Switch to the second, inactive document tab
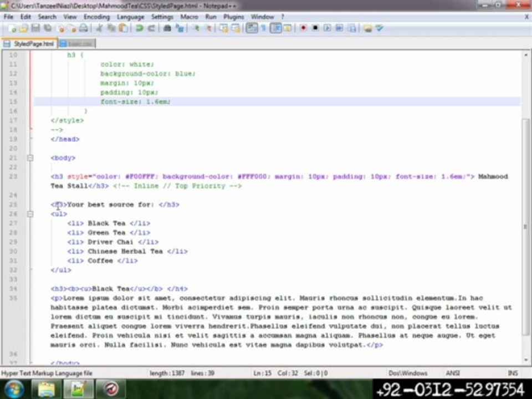This screenshot has height=399, width=532. coord(77,44)
